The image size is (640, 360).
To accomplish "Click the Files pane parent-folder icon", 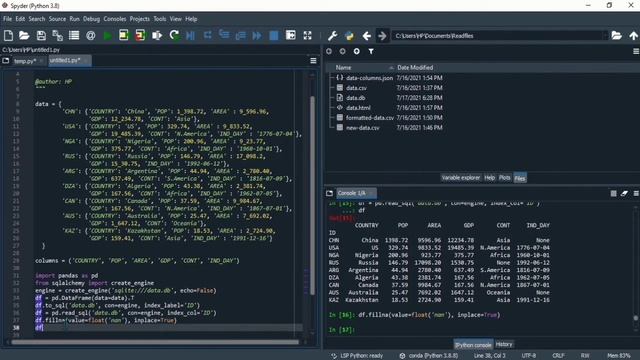I will tap(356, 51).
